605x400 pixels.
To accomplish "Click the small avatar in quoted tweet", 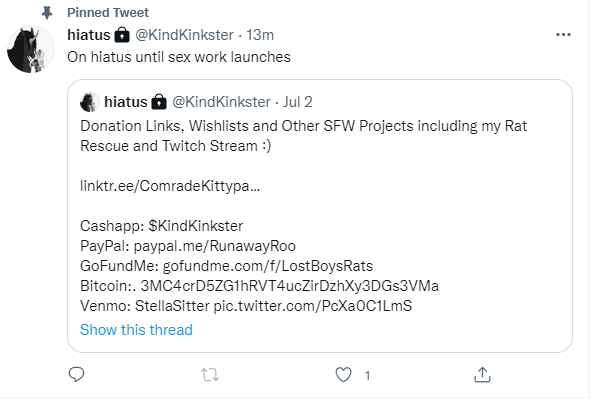I will point(89,102).
